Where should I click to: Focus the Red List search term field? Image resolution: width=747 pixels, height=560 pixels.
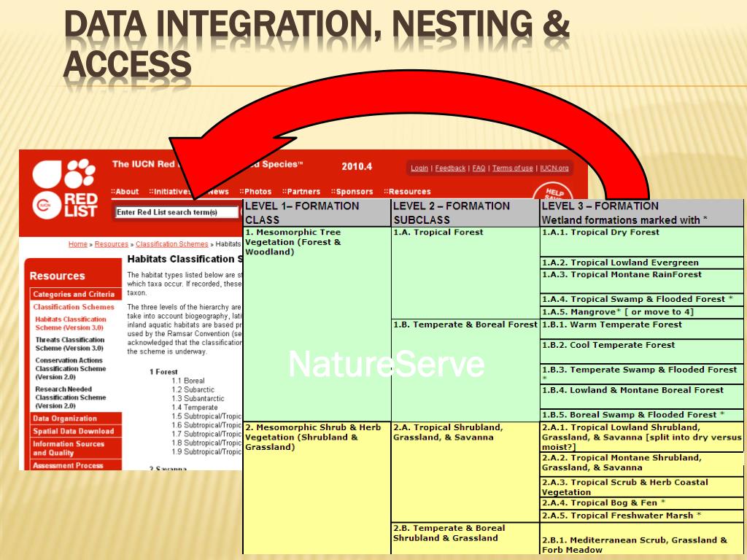[177, 212]
